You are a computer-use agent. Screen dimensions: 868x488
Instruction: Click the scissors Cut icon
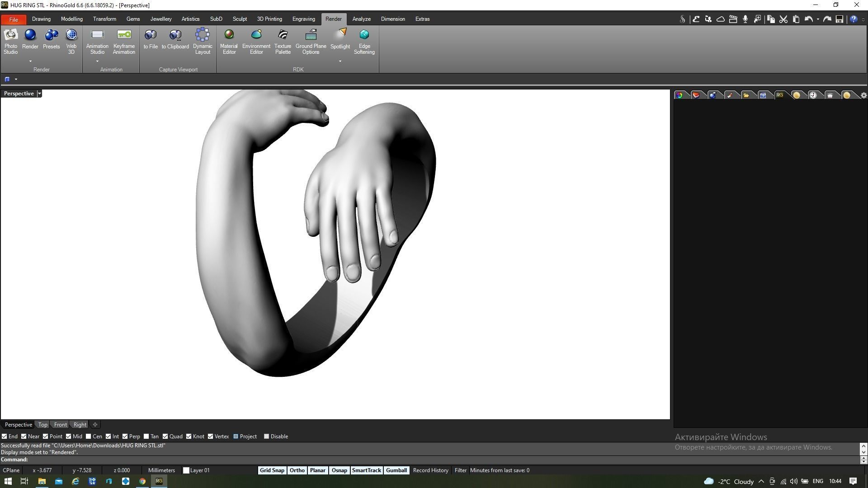783,19
